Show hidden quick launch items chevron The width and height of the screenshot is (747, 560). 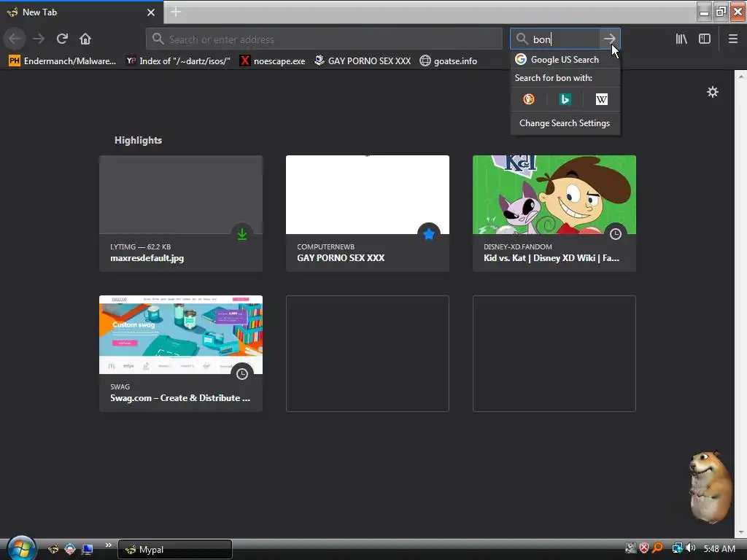coord(109,545)
